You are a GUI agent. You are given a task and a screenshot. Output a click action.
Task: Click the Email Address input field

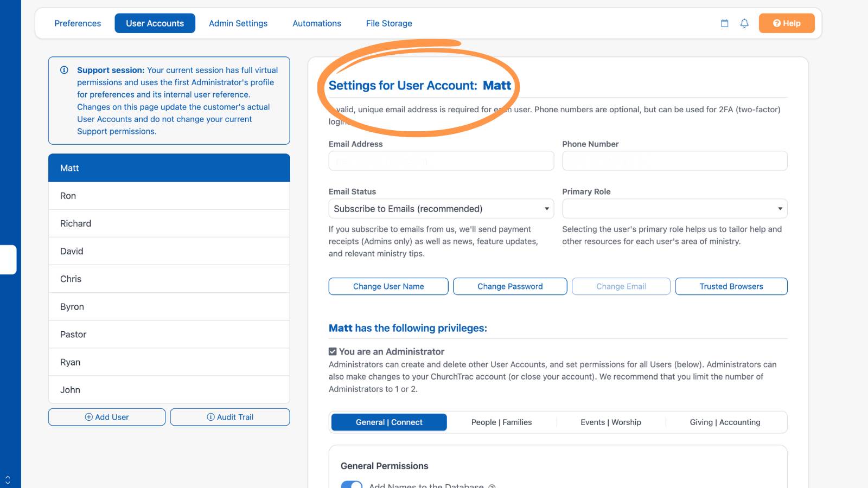(441, 161)
